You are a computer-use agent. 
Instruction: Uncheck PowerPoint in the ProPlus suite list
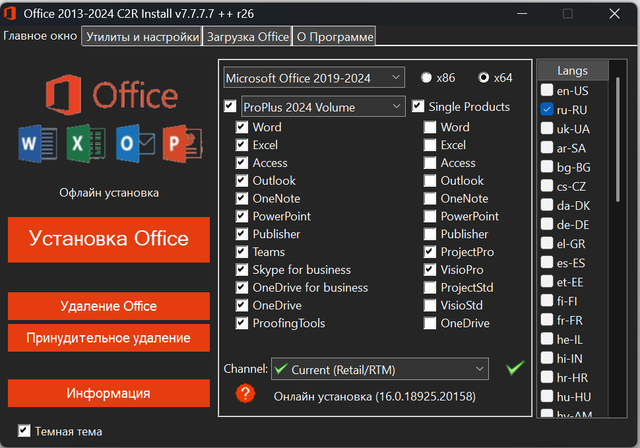click(242, 216)
